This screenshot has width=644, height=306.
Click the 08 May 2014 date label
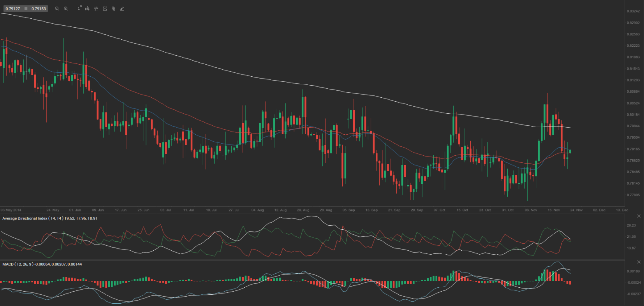click(x=11, y=210)
